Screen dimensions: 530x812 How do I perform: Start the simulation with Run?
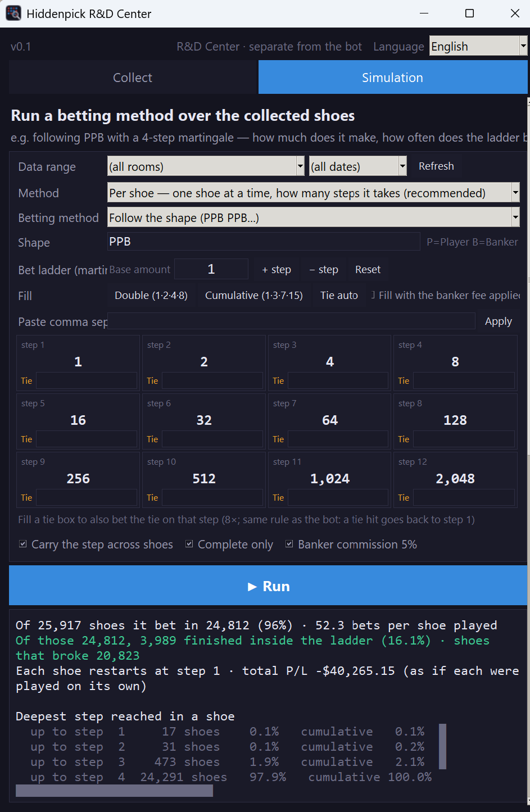tap(269, 586)
